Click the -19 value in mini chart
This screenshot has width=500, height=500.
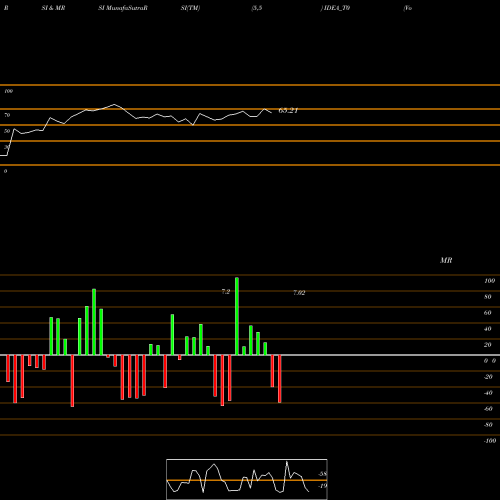[x=322, y=486]
